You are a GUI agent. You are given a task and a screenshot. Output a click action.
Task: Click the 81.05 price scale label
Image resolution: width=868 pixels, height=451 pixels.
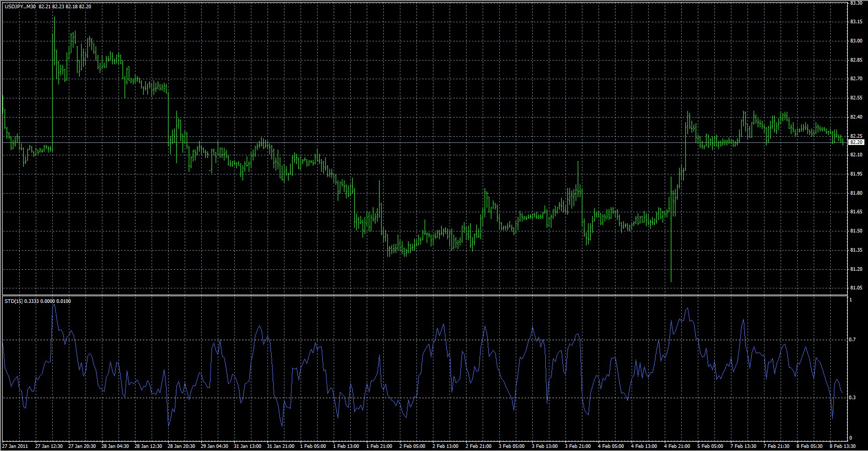[x=856, y=288]
